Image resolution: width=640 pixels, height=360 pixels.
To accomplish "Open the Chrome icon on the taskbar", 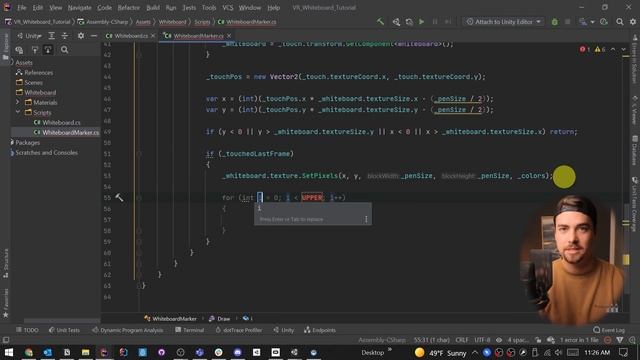I will click(x=28, y=352).
